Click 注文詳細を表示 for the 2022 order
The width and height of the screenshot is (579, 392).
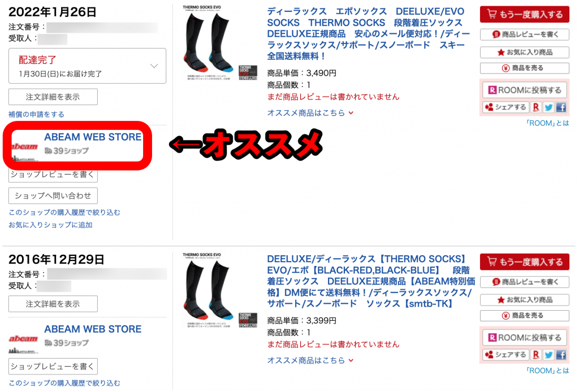point(53,97)
